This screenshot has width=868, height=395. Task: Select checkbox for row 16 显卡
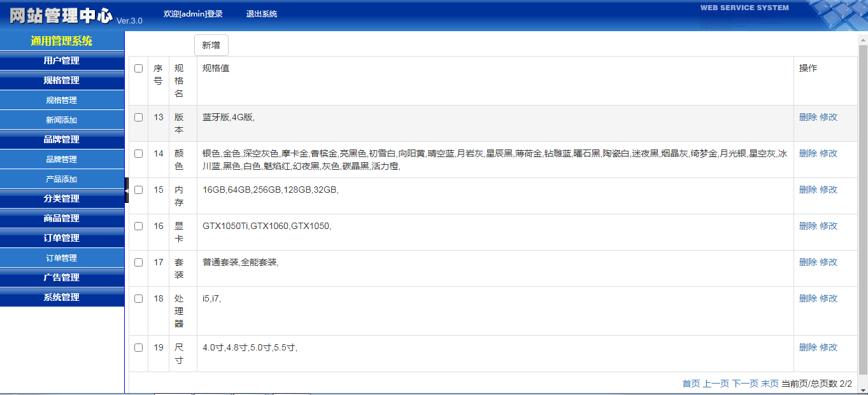coord(138,226)
